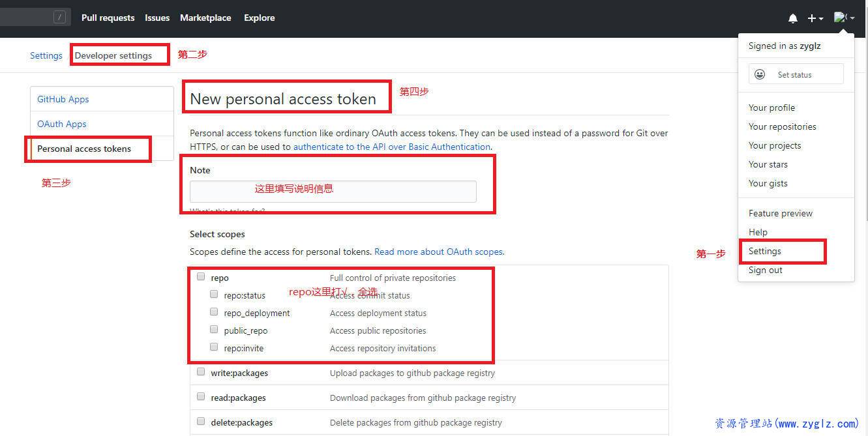Image resolution: width=868 pixels, height=436 pixels.
Task: Click the Settings breadcrumb link
Action: tap(46, 55)
